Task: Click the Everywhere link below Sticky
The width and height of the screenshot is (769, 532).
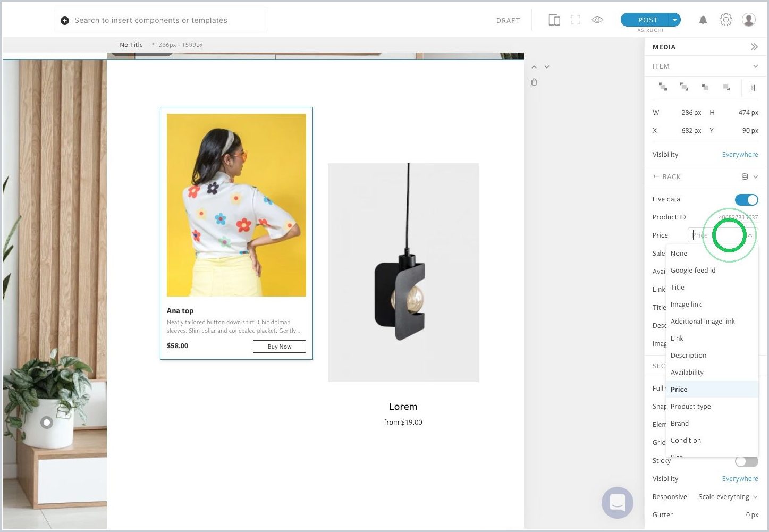Action: pos(740,479)
